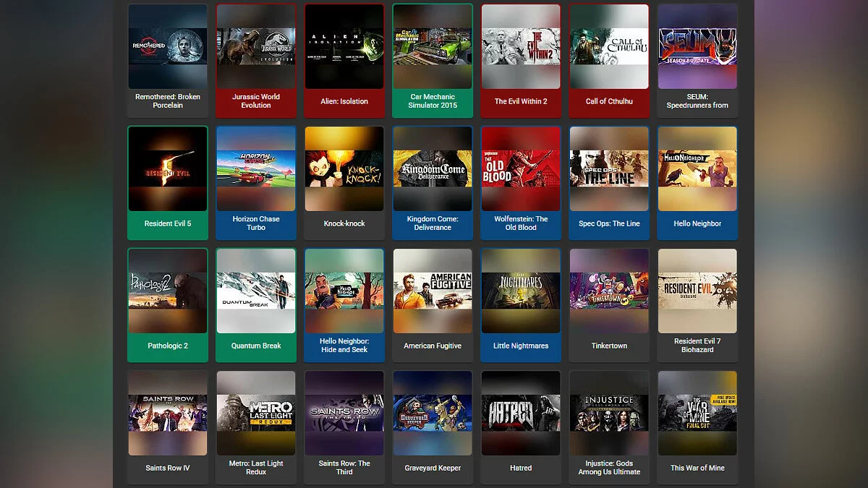This screenshot has height=488, width=868.
Task: Click "Wolfenstein: The Old Blood" title text
Action: click(x=521, y=223)
